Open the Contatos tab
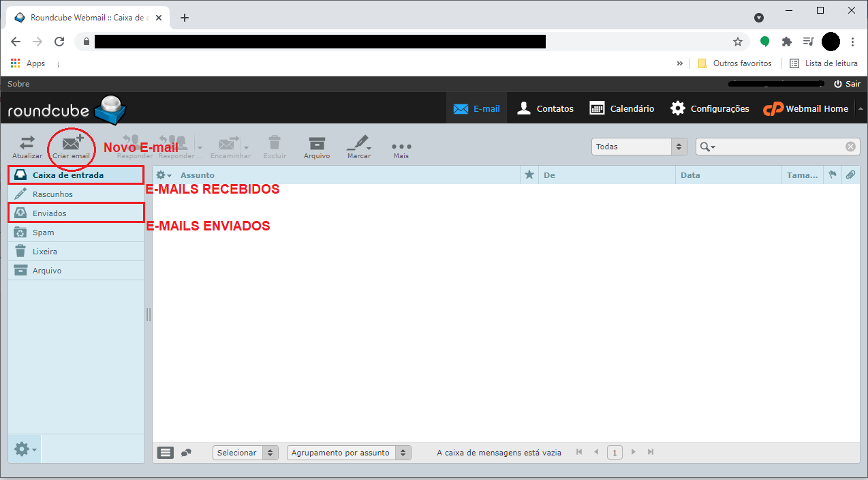 (x=545, y=108)
